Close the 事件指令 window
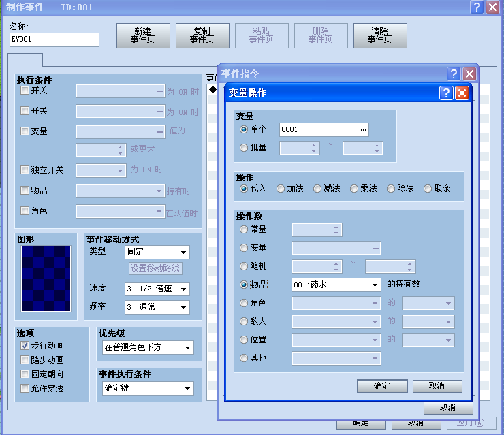The width and height of the screenshot is (504, 435). click(469, 74)
